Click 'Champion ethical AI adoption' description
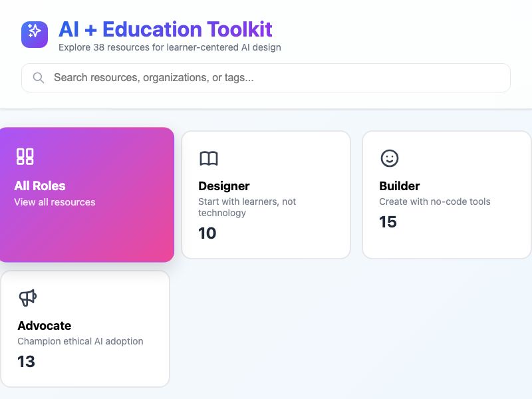The width and height of the screenshot is (532, 399). coord(80,341)
